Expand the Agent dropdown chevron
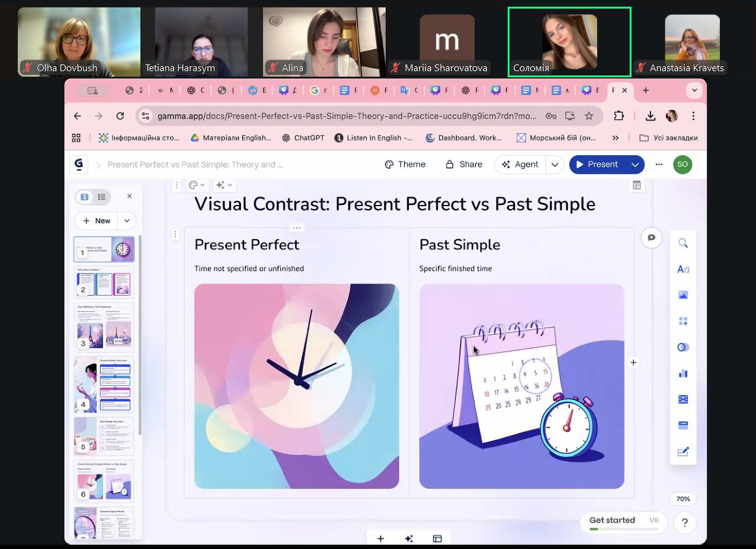Screen dimensions: 756x549 554,164
